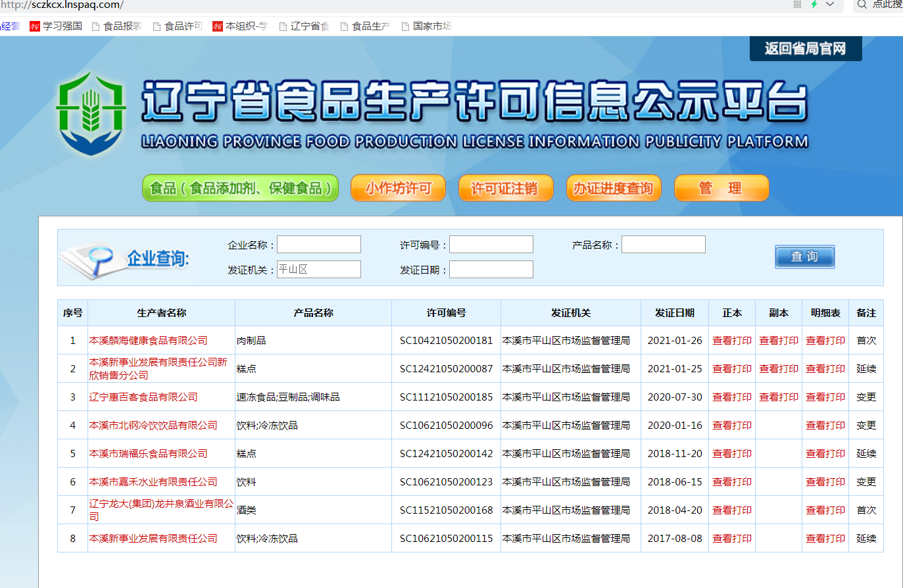Click 正本 查看打印 for 本溪市嘉禾水业有限责任公司
This screenshot has height=588, width=903.
(732, 482)
